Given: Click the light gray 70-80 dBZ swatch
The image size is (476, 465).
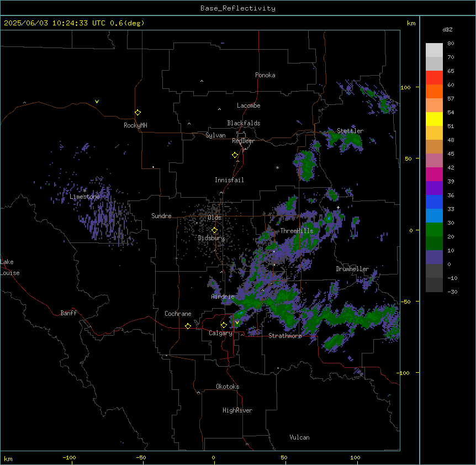Looking at the screenshot, I should (x=434, y=50).
